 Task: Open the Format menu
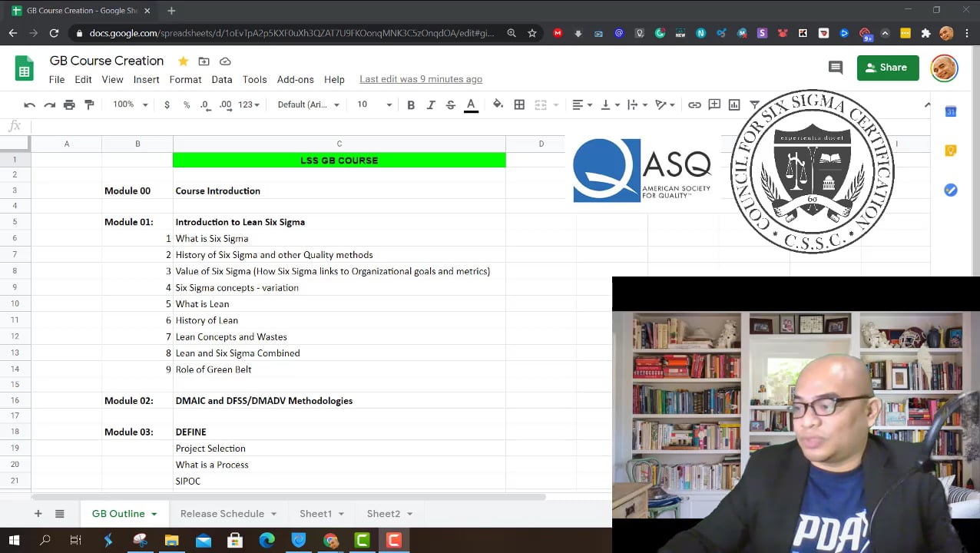[185, 79]
